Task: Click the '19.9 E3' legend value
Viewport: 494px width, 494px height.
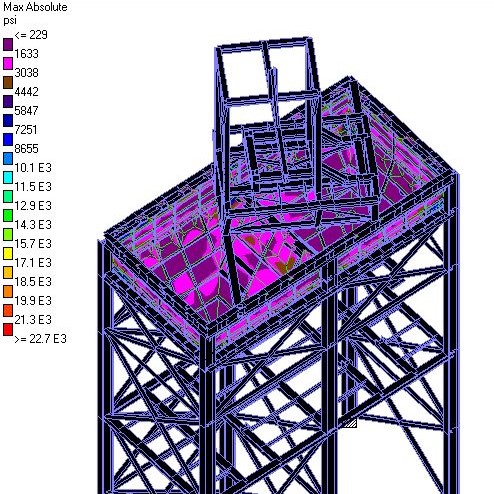Action: [x=33, y=301]
